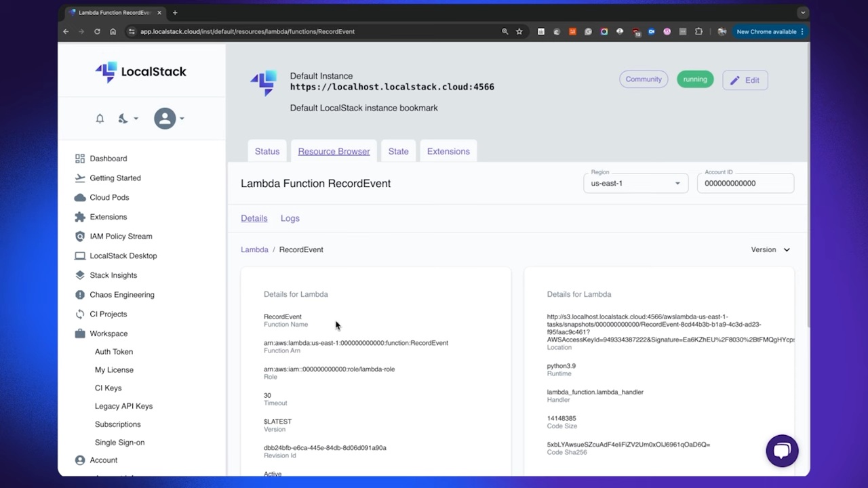Click the Cloud Pods cloud icon
Image resolution: width=868 pixels, height=488 pixels.
click(80, 197)
